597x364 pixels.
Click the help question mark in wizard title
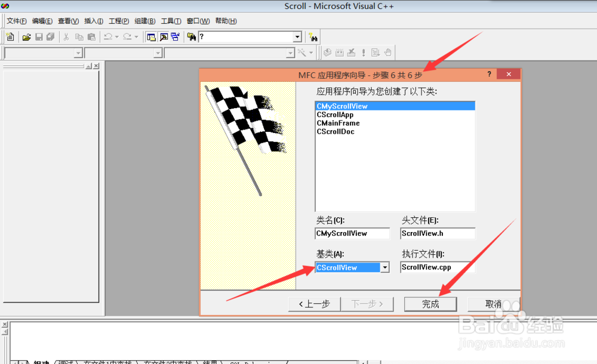(490, 74)
